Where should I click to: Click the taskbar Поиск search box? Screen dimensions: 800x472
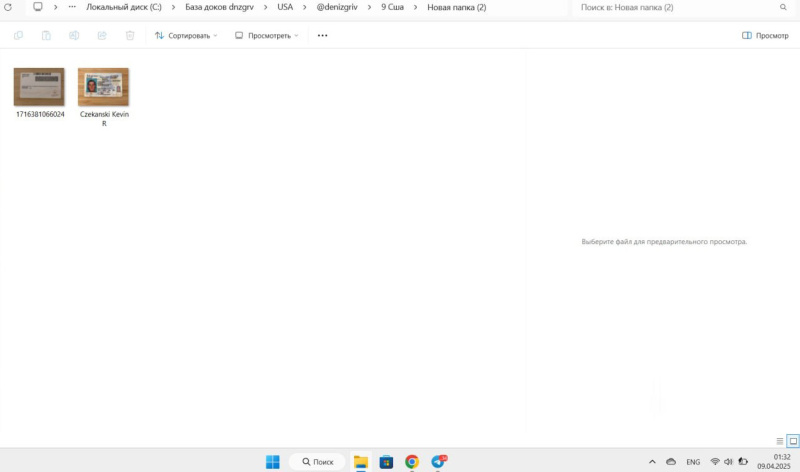point(317,461)
